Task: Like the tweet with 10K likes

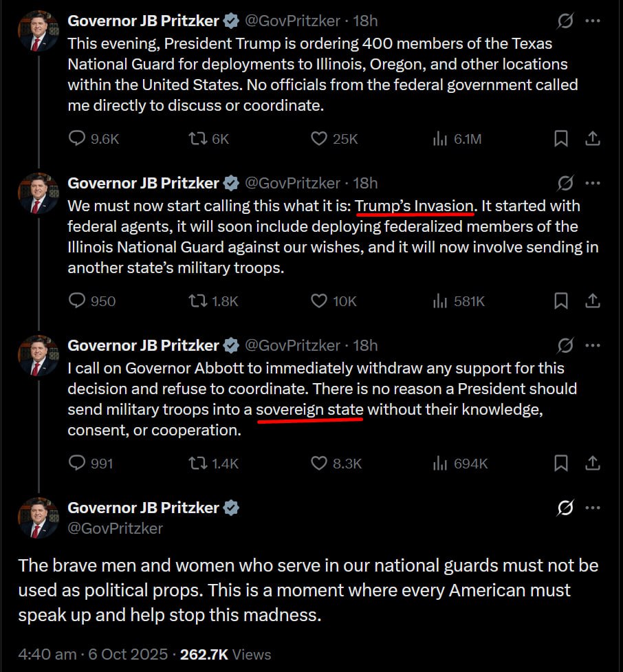Action: (318, 301)
